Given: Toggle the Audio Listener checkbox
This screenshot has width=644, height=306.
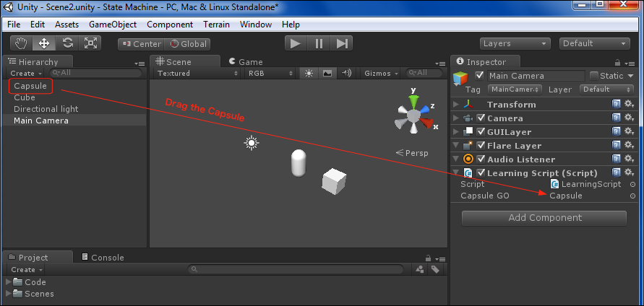Looking at the screenshot, I should (481, 159).
